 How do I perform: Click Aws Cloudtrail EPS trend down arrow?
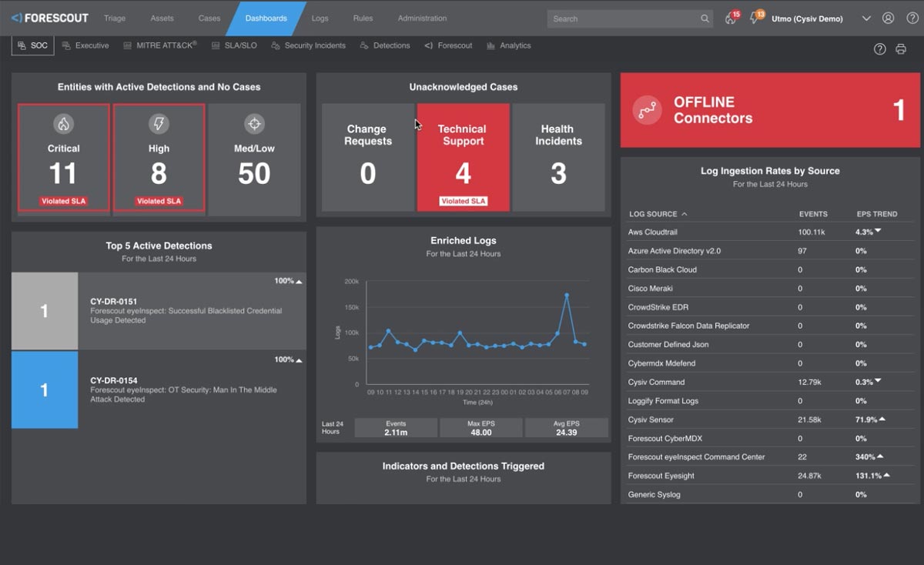pos(878,231)
